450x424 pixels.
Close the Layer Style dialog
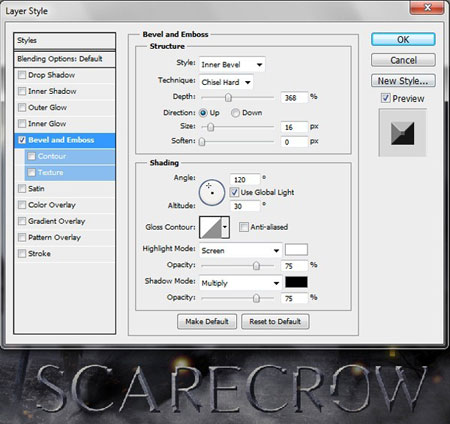tap(427, 7)
